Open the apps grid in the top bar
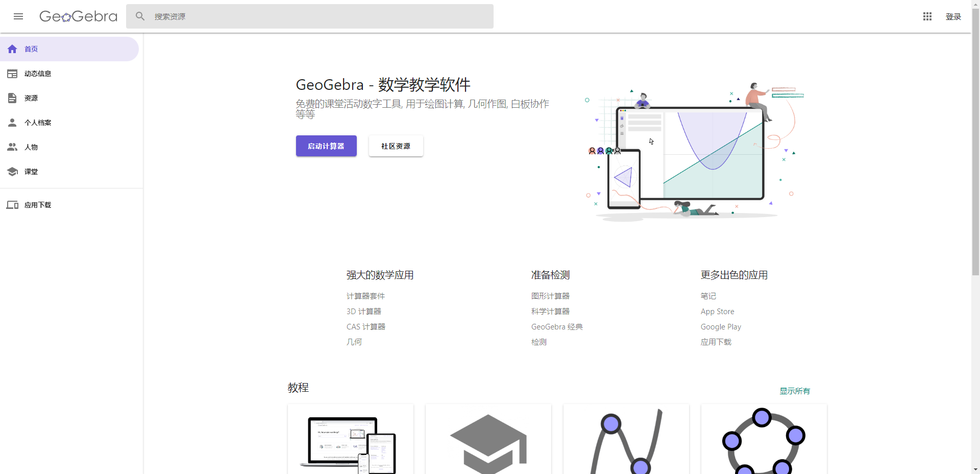Image resolution: width=980 pixels, height=474 pixels. (927, 16)
